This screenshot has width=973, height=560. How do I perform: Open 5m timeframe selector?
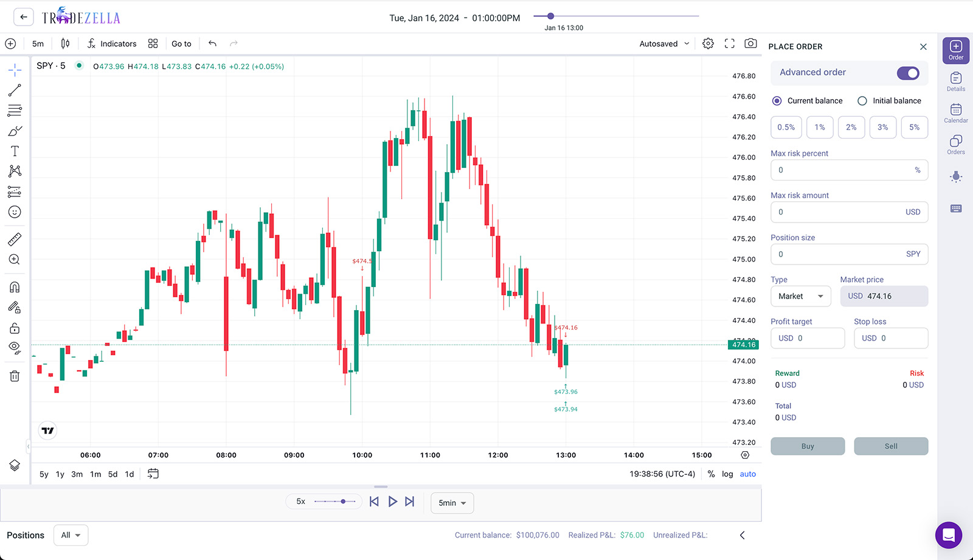coord(38,44)
